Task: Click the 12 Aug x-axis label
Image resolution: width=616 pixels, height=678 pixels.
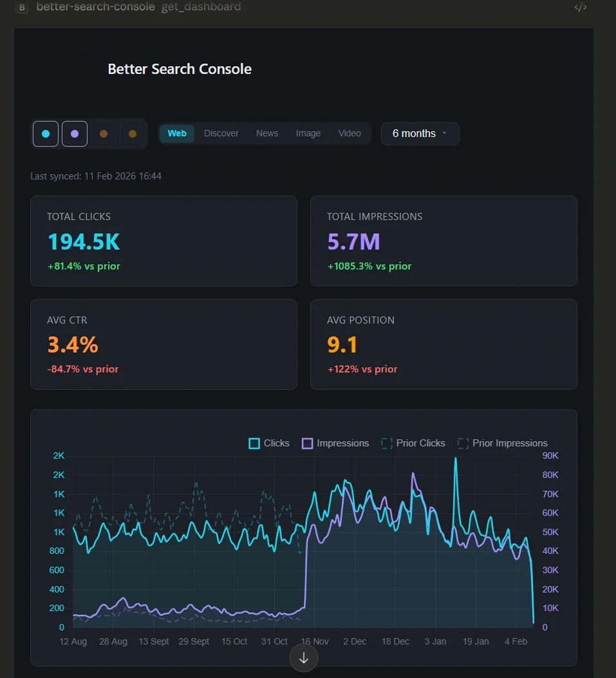Action: pyautogui.click(x=73, y=641)
